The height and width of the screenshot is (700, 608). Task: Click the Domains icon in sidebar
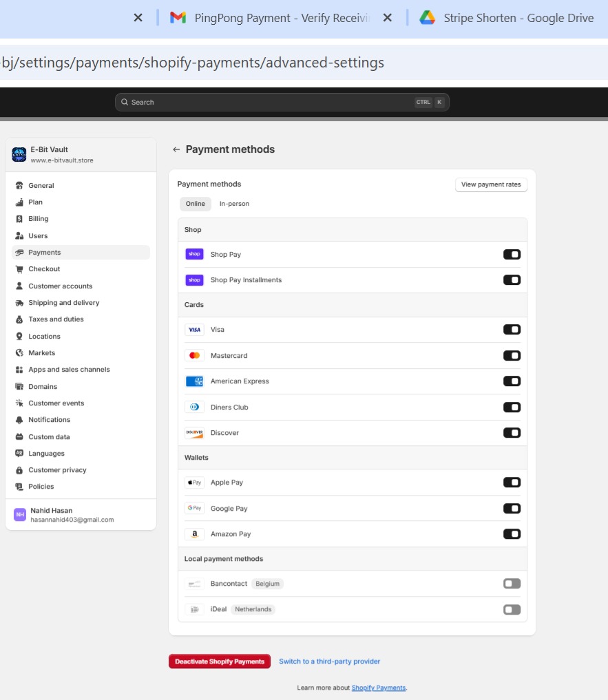coord(19,386)
